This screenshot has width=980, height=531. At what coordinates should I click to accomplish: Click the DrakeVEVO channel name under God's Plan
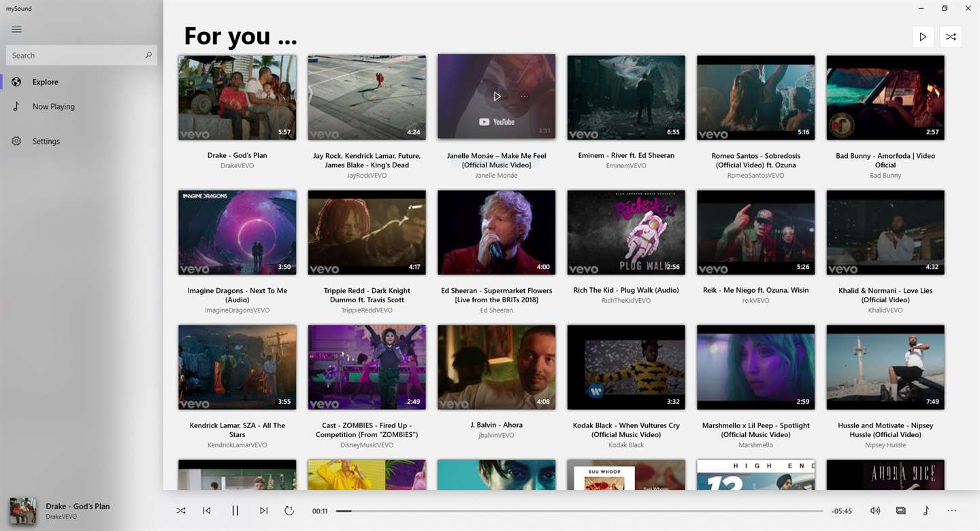[x=237, y=165]
